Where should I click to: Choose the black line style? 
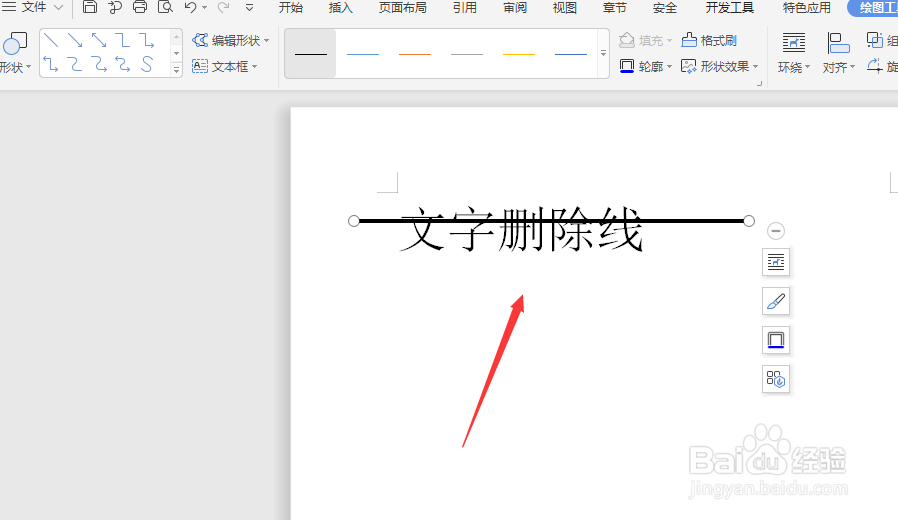click(x=310, y=54)
